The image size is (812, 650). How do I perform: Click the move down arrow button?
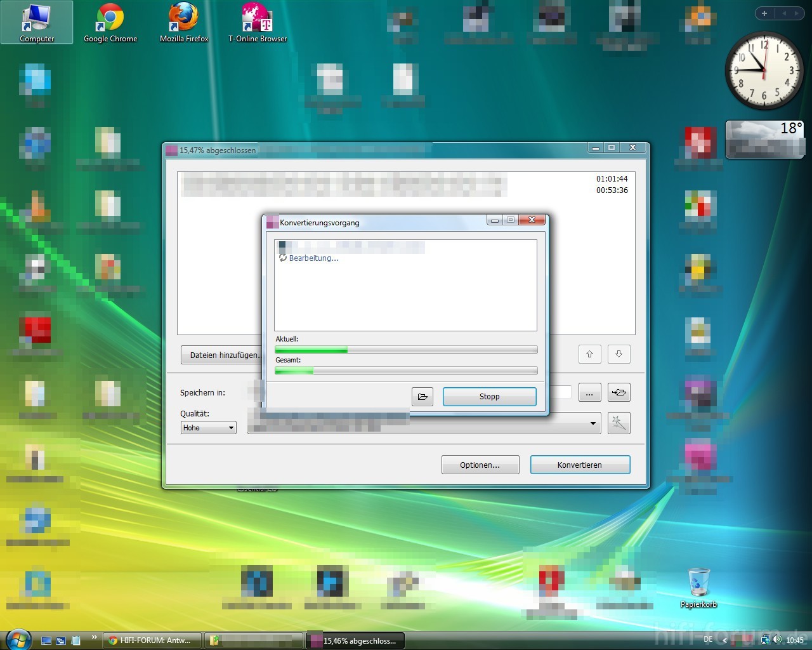[x=619, y=354]
